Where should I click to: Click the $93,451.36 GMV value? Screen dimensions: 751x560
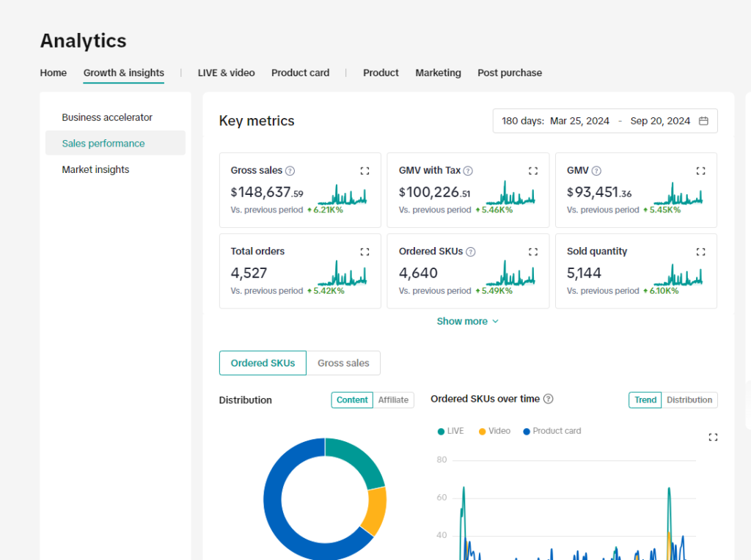pos(599,193)
